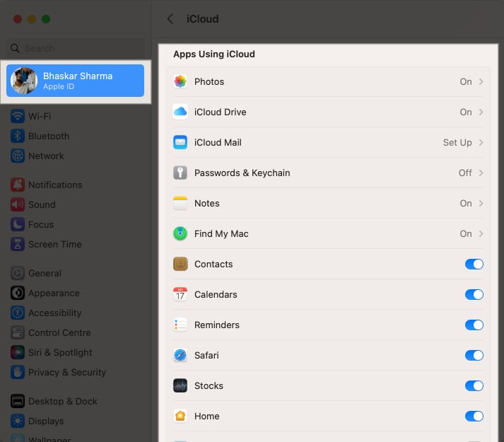Open Privacy & Security settings pane
Image resolution: width=504 pixels, height=442 pixels.
click(x=66, y=372)
